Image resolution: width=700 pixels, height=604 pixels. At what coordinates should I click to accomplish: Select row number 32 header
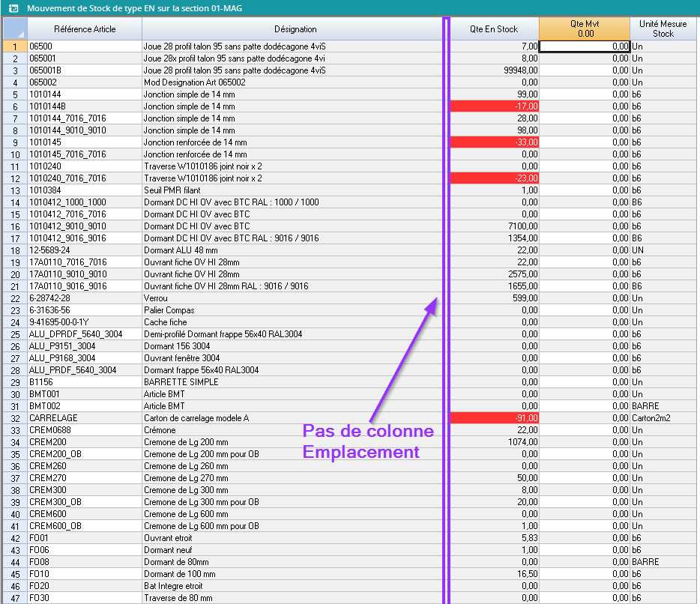coord(15,418)
